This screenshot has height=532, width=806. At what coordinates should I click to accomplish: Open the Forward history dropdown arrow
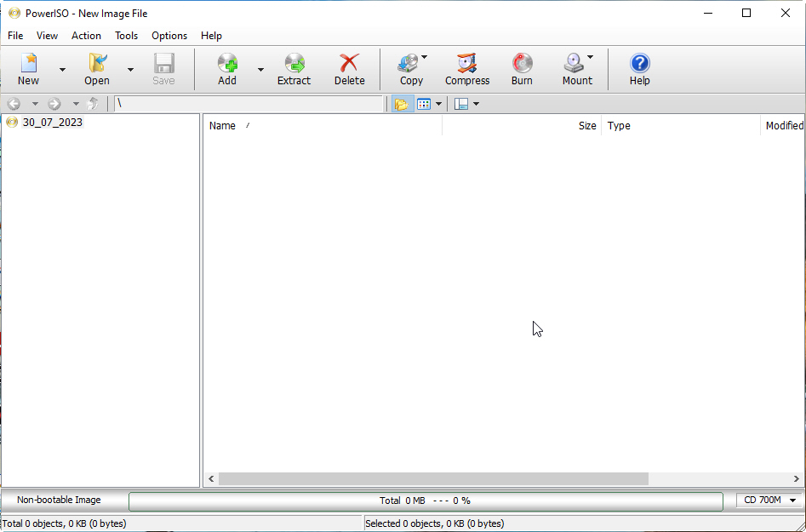coord(76,104)
